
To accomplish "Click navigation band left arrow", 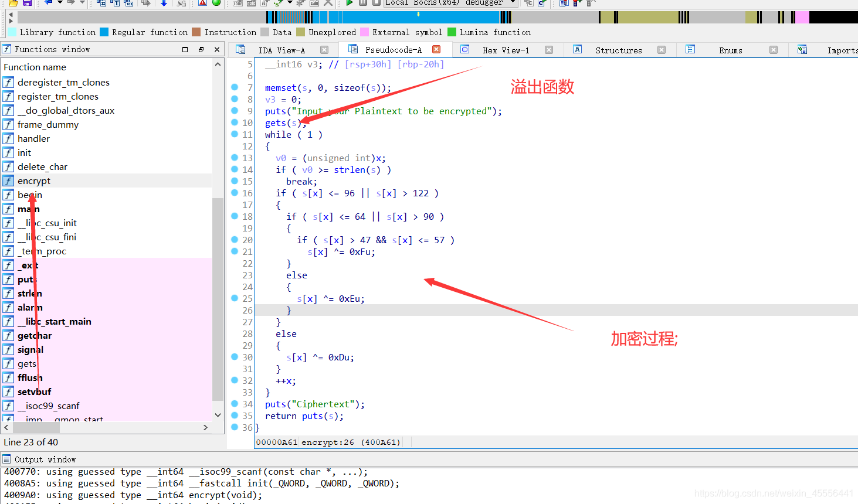I will 11,14.
